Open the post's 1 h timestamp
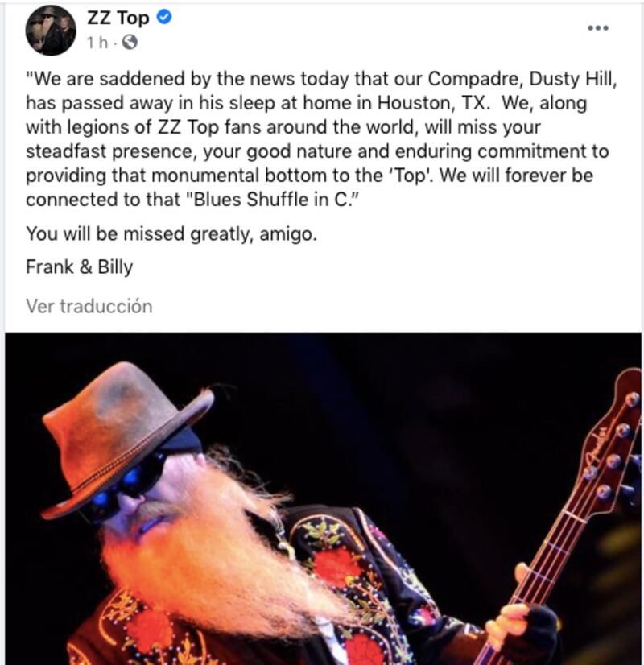The image size is (644, 665). point(97,43)
